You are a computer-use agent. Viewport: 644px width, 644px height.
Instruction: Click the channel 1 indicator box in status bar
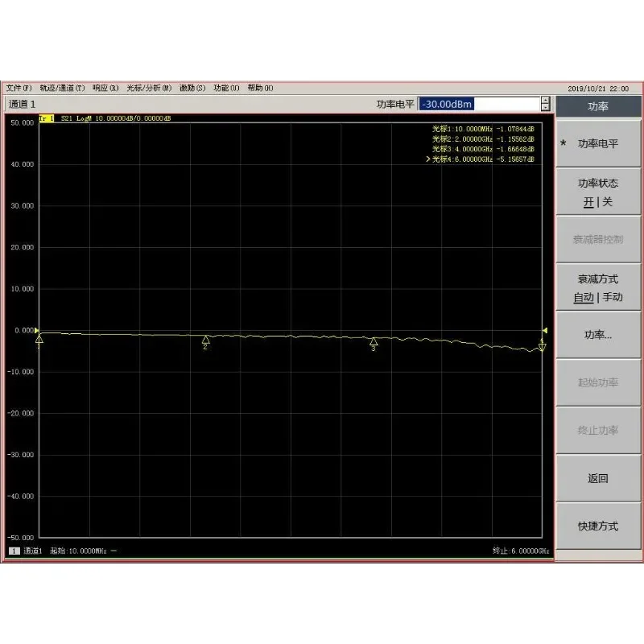click(x=14, y=551)
